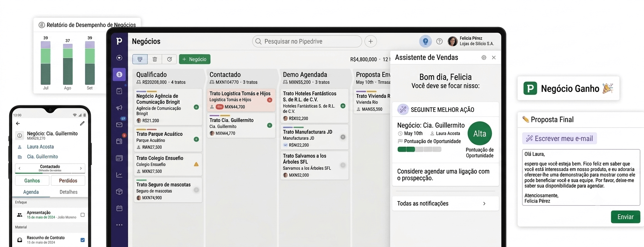Click the Alta score green circle

[480, 134]
